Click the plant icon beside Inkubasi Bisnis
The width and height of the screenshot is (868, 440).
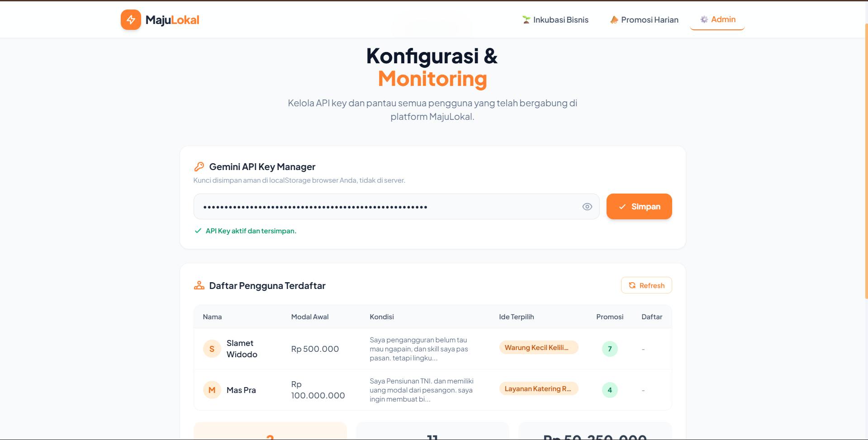[526, 20]
